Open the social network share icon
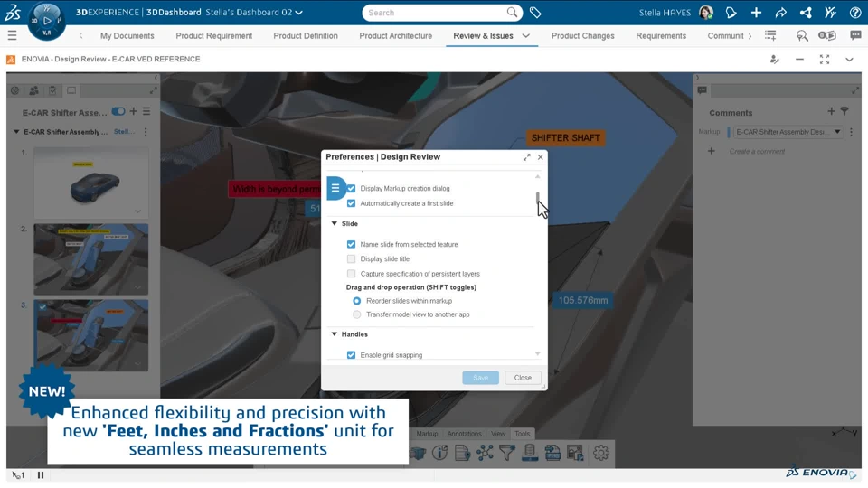868x488 pixels. pyautogui.click(x=806, y=12)
